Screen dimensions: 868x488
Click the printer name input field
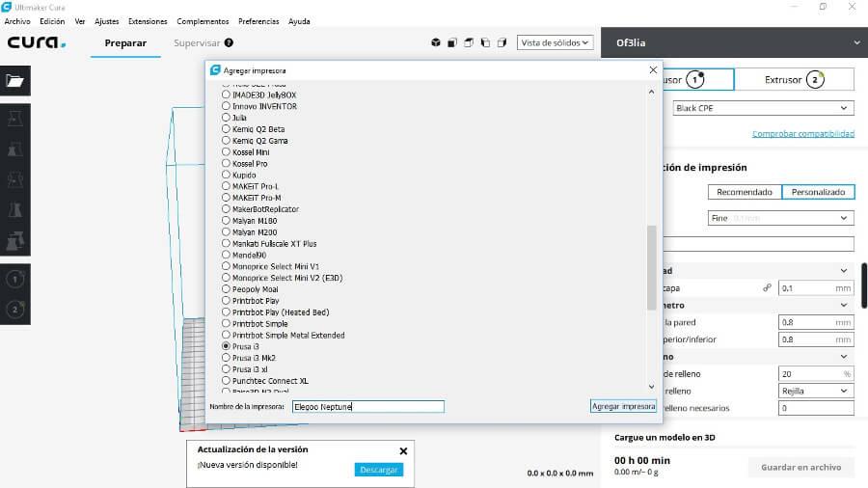tap(368, 407)
